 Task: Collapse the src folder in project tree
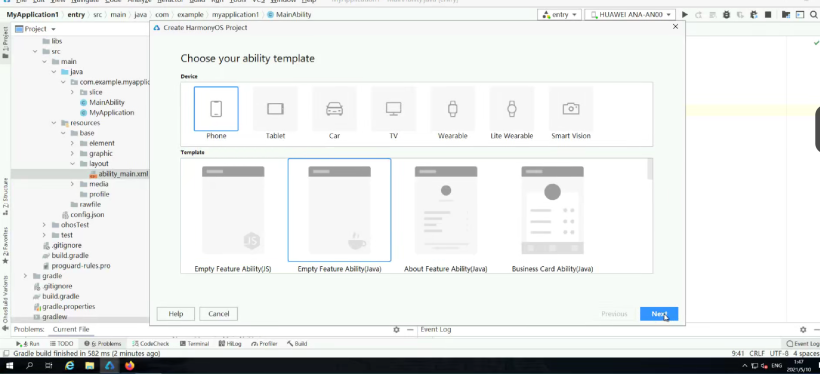(35, 51)
